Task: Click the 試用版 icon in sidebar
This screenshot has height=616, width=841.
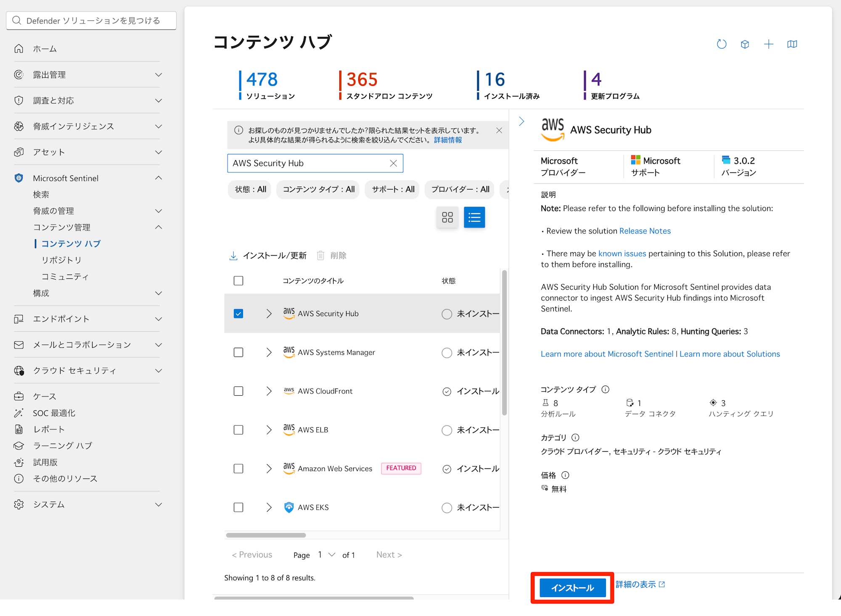Action: (19, 462)
